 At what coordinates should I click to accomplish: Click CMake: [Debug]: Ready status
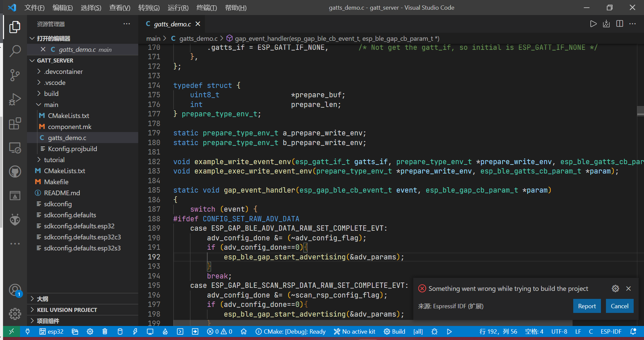click(x=290, y=331)
